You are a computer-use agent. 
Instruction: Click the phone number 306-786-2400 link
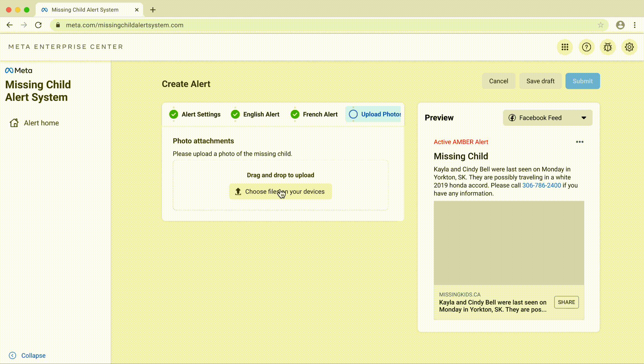click(x=541, y=185)
